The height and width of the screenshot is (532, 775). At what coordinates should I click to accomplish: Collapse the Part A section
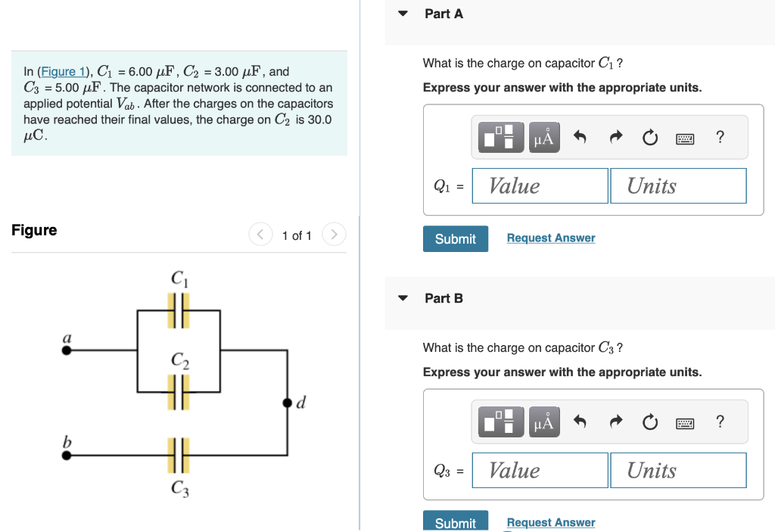(x=402, y=13)
